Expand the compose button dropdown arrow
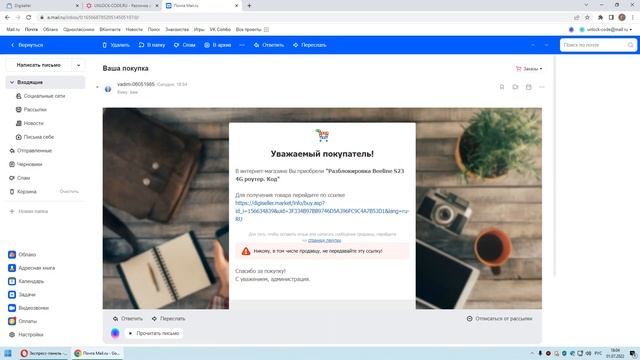This screenshot has width=640, height=360. [78, 65]
